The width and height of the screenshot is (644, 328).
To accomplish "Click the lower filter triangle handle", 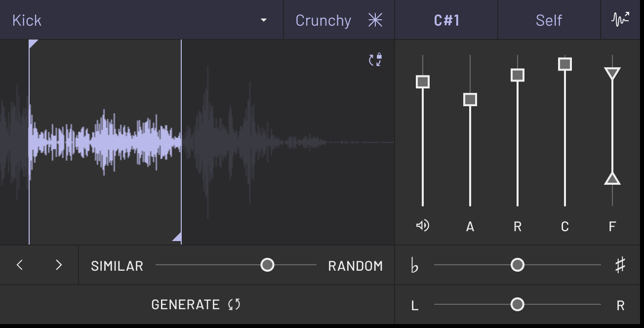I will [x=612, y=179].
